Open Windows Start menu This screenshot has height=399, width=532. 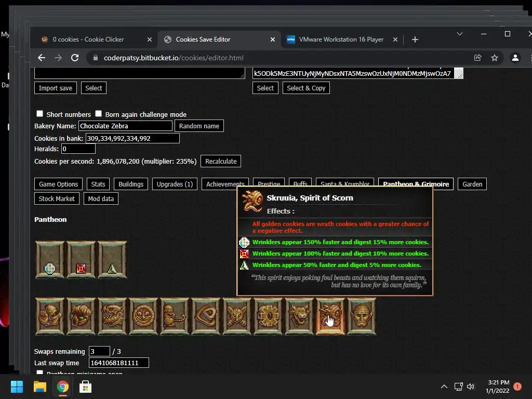(x=17, y=387)
